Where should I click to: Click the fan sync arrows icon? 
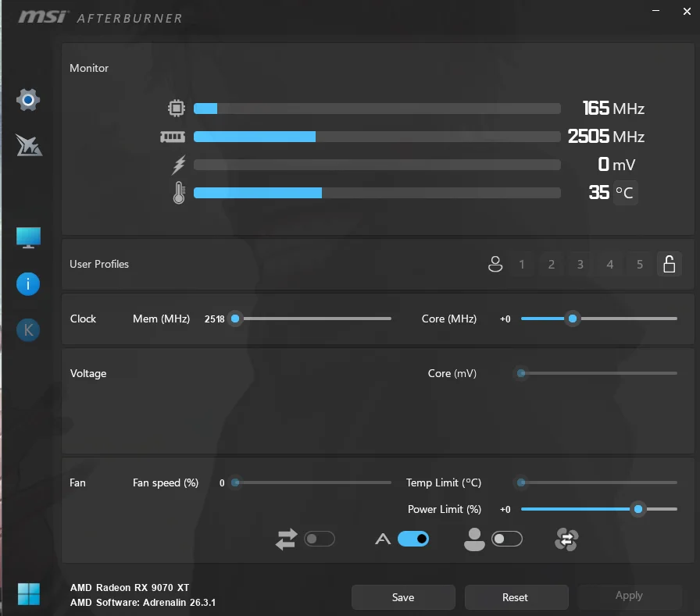tap(286, 539)
